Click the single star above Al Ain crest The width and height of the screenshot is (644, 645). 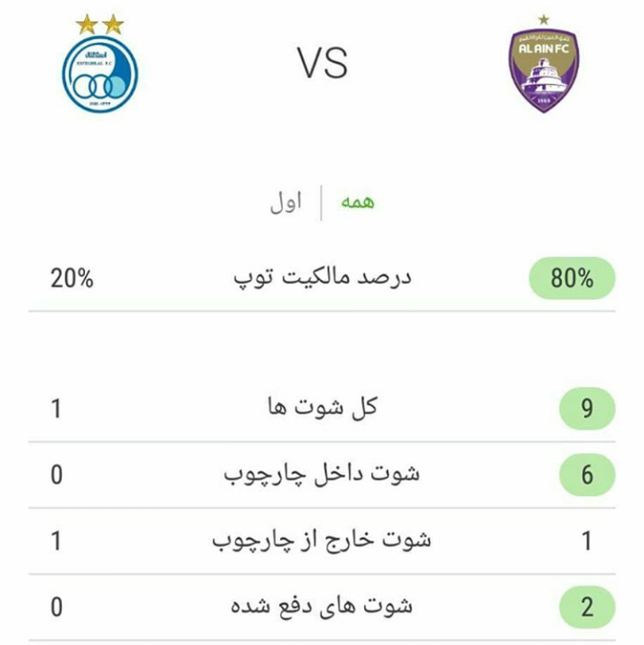(544, 20)
